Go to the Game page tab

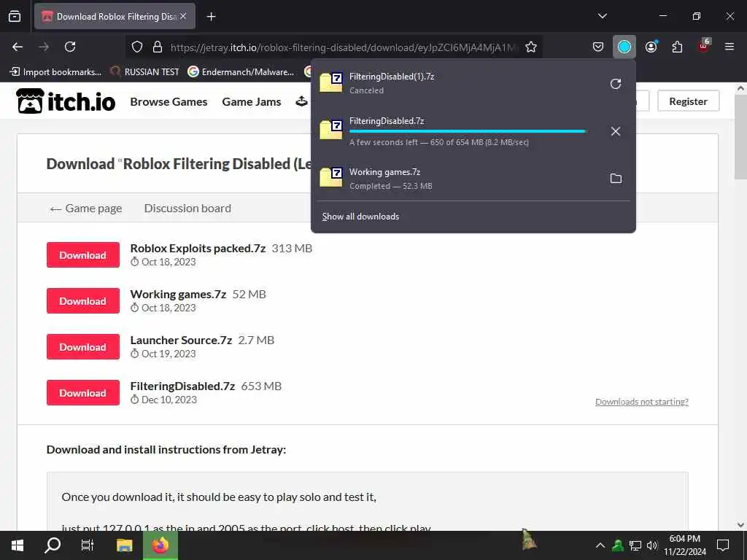click(86, 208)
